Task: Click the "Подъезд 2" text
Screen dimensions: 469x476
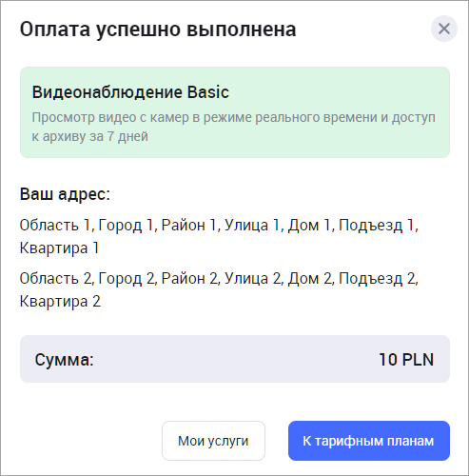Action: click(x=378, y=279)
